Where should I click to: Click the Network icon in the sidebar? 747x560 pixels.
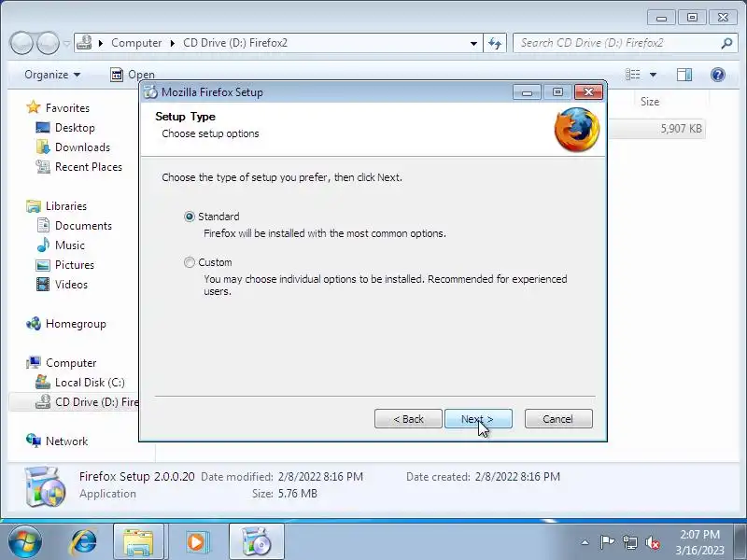(34, 441)
